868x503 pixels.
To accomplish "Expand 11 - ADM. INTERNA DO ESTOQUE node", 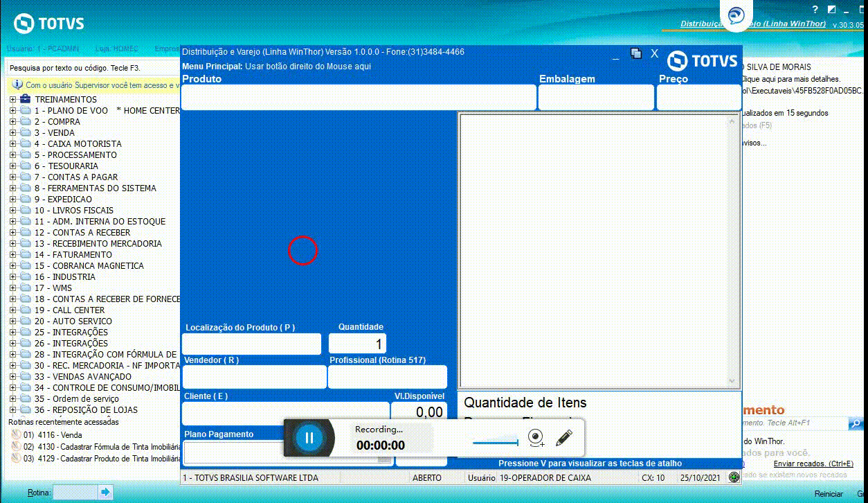I will 12,221.
